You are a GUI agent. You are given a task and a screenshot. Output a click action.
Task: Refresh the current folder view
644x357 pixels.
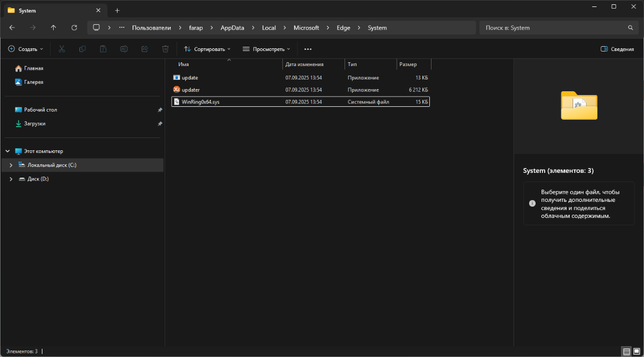[74, 27]
